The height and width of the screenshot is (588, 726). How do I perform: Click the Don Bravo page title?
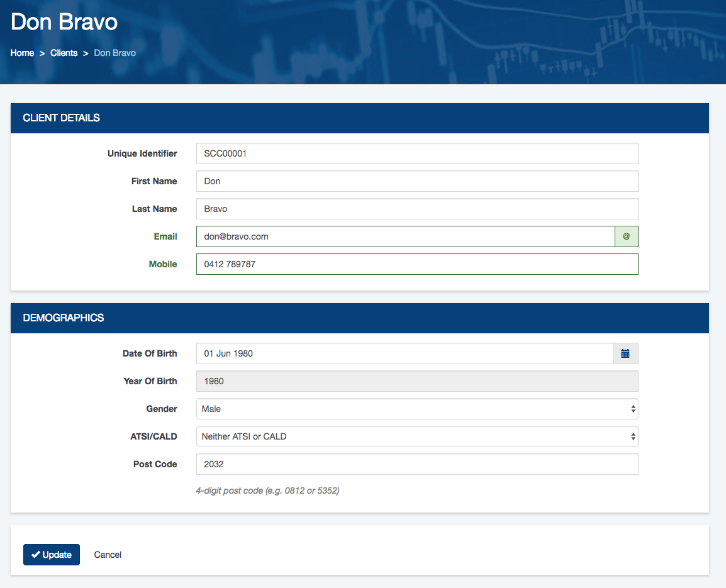64,22
